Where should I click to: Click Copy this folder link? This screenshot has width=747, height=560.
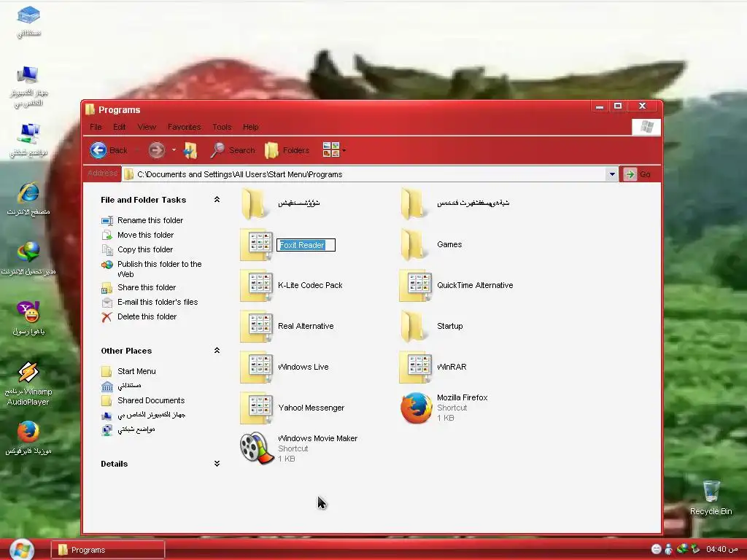[x=145, y=249]
